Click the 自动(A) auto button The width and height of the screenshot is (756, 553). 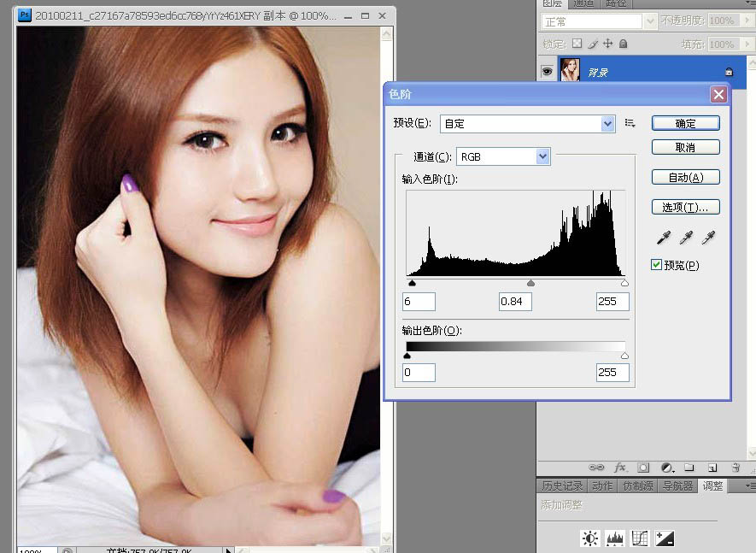pyautogui.click(x=685, y=177)
